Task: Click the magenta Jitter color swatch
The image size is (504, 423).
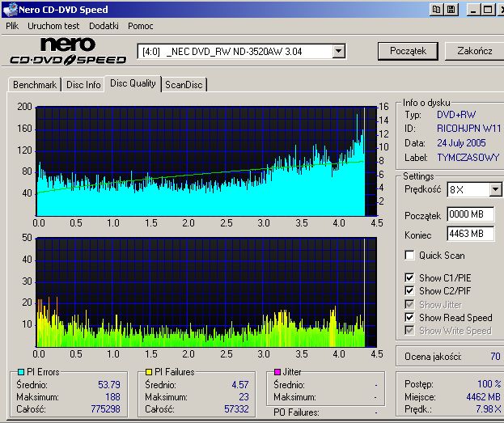Action: coord(277,372)
